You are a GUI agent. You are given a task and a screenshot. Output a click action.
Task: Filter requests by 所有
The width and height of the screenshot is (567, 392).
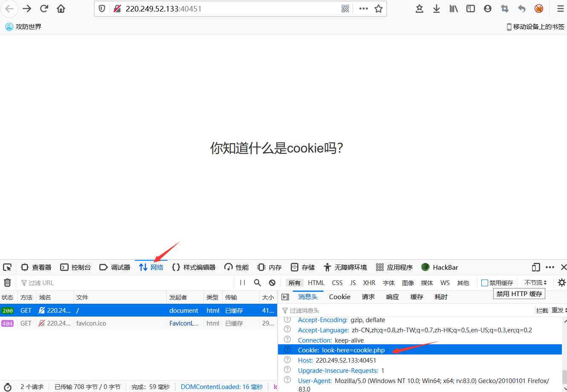point(294,282)
